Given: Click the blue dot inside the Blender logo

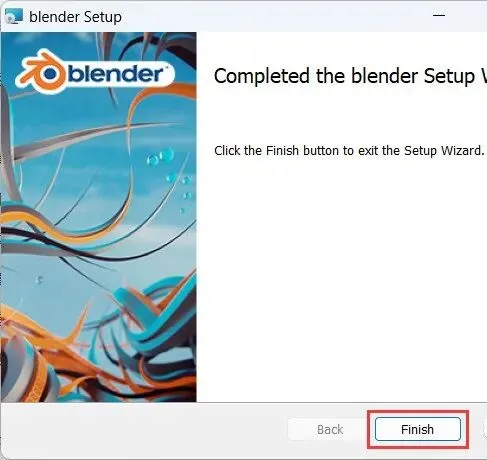Looking at the screenshot, I should pos(50,74).
